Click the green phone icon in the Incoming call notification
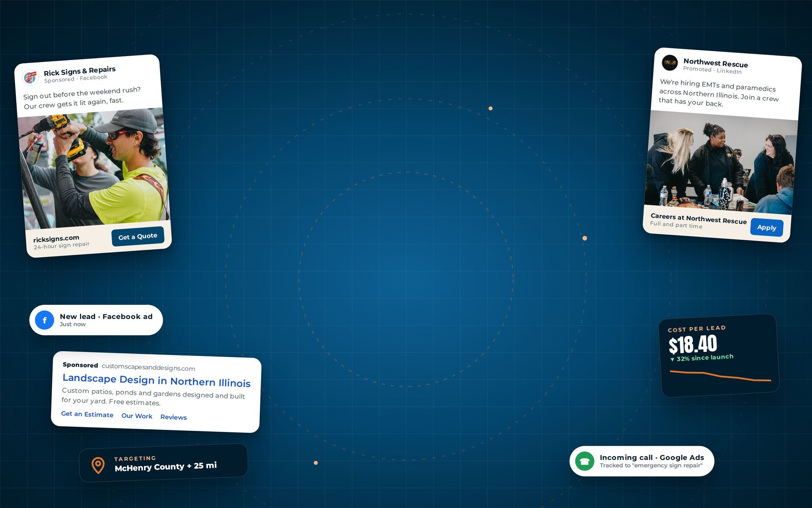This screenshot has width=812, height=508. pyautogui.click(x=585, y=461)
